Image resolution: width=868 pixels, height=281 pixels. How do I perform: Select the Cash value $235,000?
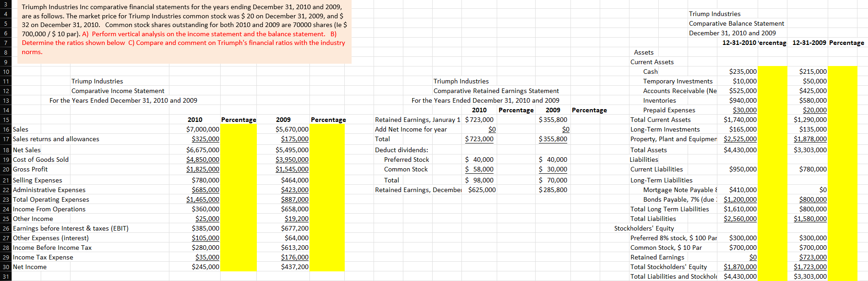point(743,72)
